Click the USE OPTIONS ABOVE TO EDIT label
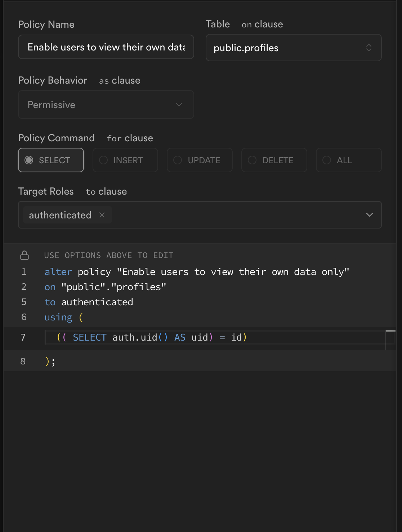This screenshot has height=532, width=402. click(108, 255)
